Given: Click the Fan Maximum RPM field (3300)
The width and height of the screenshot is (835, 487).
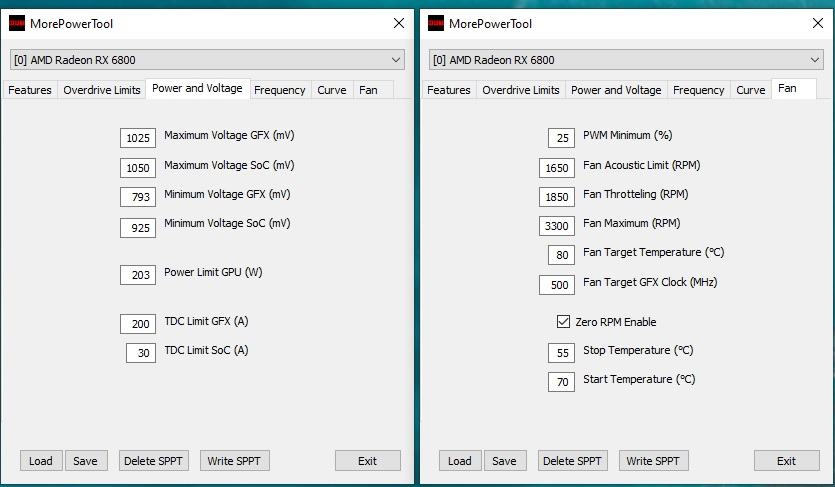Looking at the screenshot, I should click(557, 226).
